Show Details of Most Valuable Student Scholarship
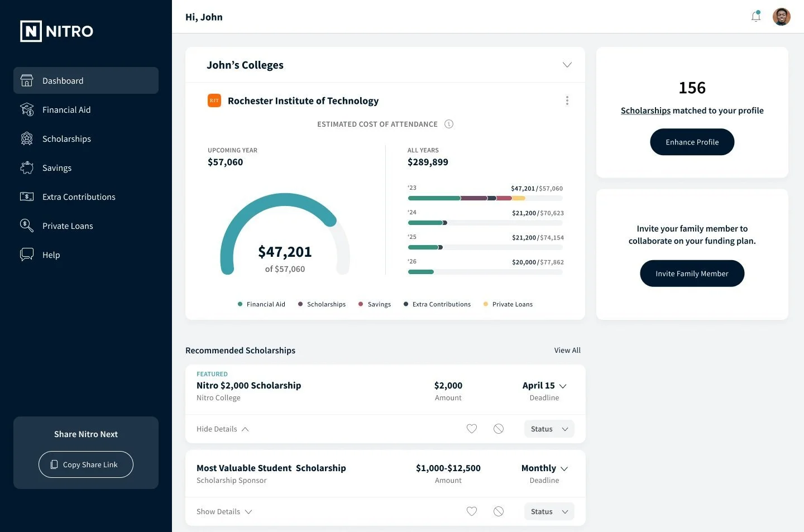The height and width of the screenshot is (532, 804). coord(224,511)
